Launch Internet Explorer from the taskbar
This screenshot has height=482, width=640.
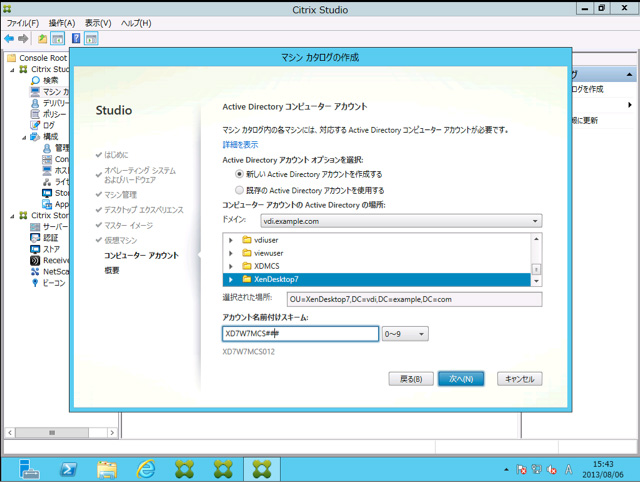(146, 469)
